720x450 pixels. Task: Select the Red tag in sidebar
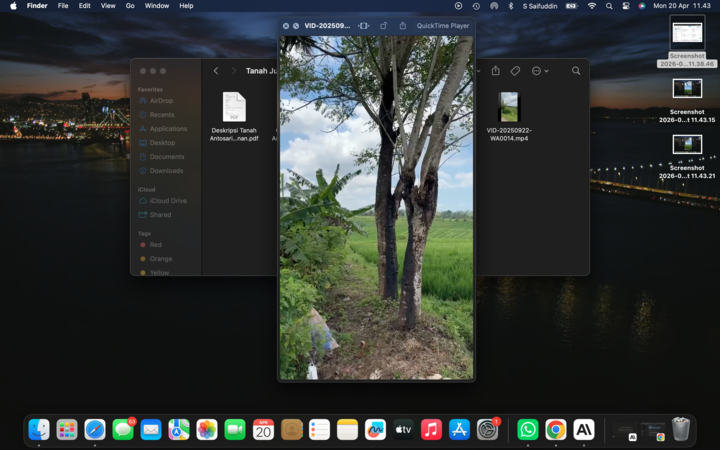click(156, 244)
